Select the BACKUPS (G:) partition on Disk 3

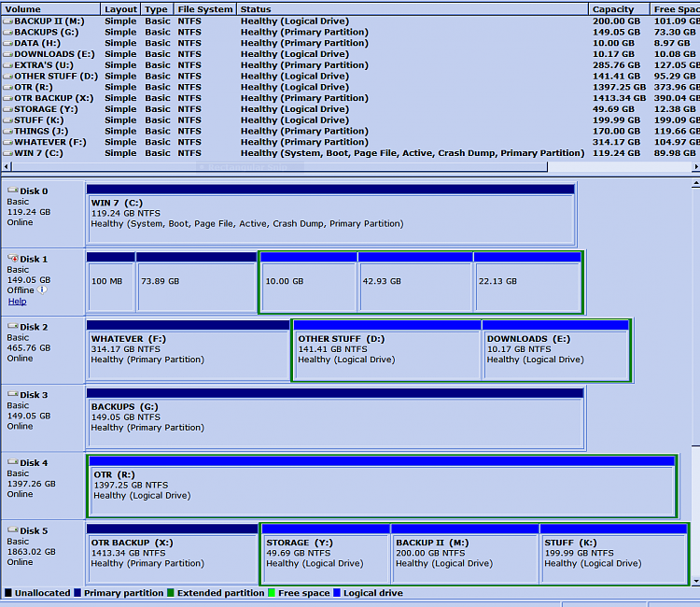coord(335,418)
